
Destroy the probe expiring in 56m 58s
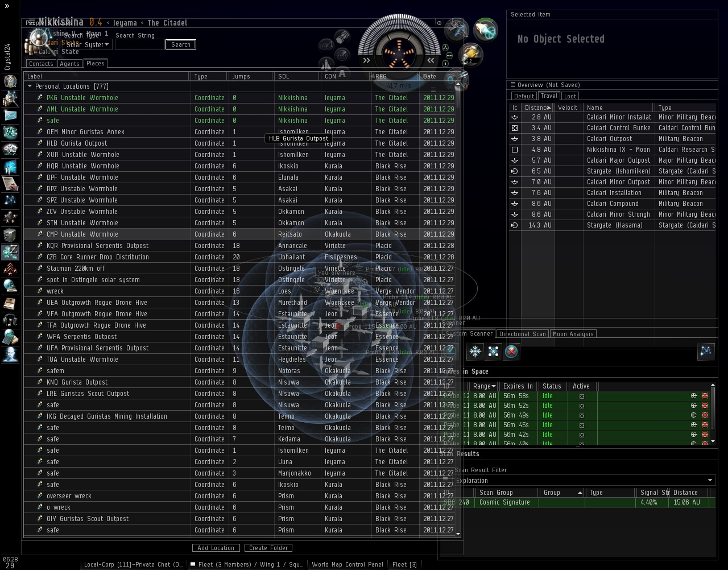pyautogui.click(x=705, y=396)
